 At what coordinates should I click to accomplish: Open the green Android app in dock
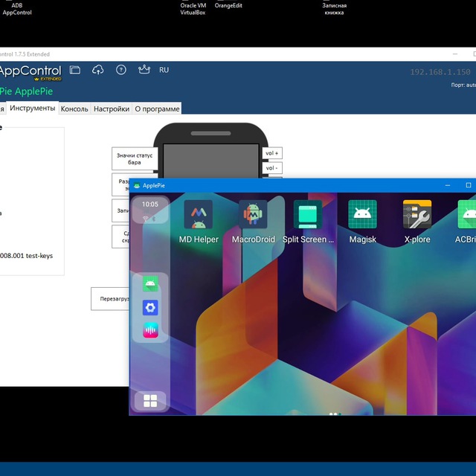[150, 283]
